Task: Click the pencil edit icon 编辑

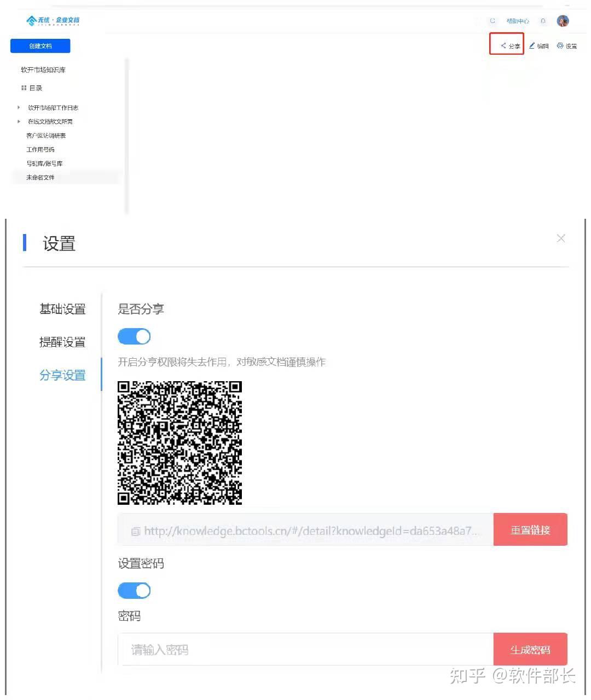Action: [531, 45]
